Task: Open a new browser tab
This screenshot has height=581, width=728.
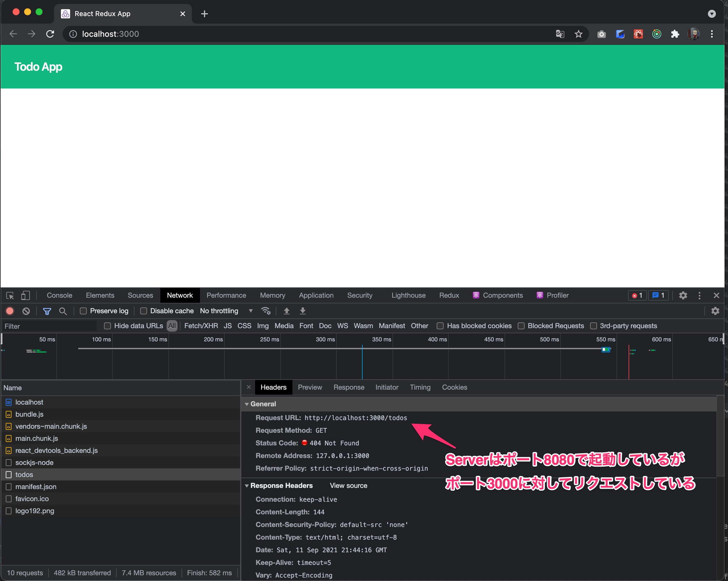Action: pos(204,14)
